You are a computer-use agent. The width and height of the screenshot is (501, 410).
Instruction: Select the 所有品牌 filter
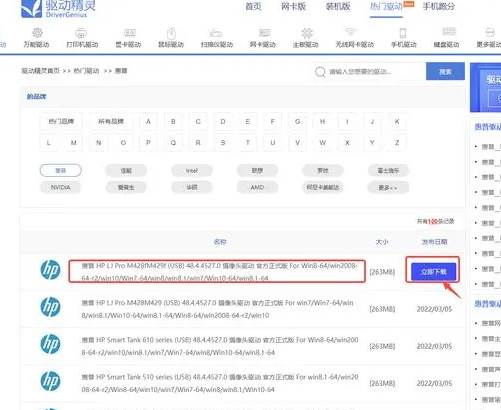(x=111, y=121)
